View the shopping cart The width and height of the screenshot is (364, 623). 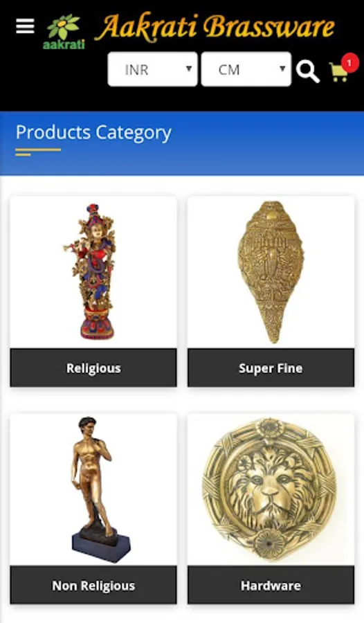[x=339, y=72]
